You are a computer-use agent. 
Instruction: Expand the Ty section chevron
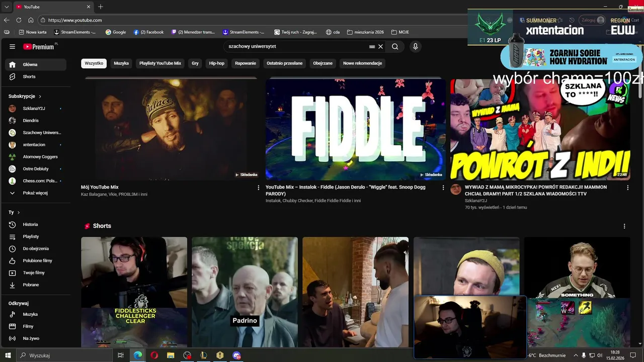tap(19, 212)
